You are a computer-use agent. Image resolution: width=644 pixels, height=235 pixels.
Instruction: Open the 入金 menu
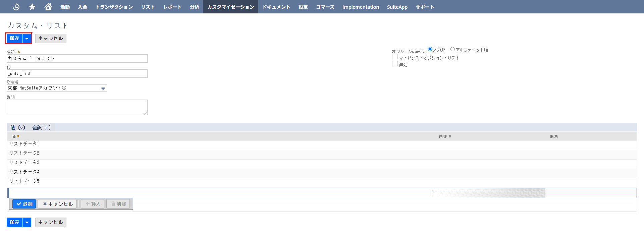click(83, 7)
